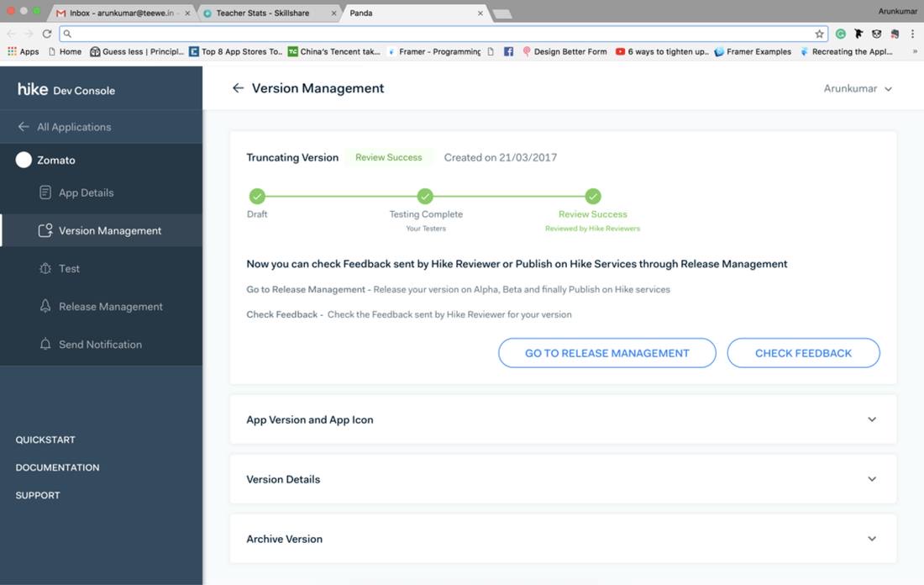Click the bookmark star in address bar
924x585 pixels.
pyautogui.click(x=819, y=34)
